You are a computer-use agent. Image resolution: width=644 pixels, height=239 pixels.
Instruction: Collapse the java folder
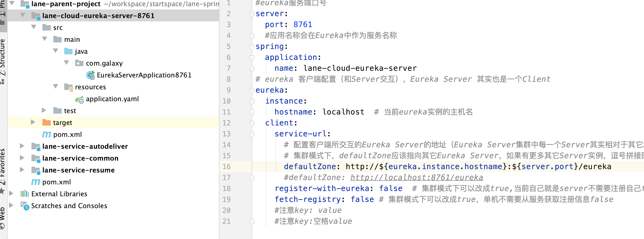click(x=56, y=51)
